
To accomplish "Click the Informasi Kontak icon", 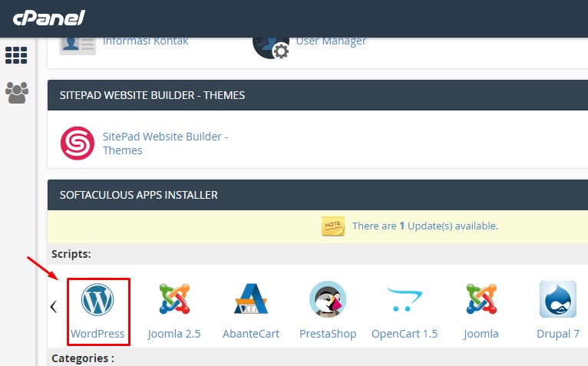I will pos(77,43).
